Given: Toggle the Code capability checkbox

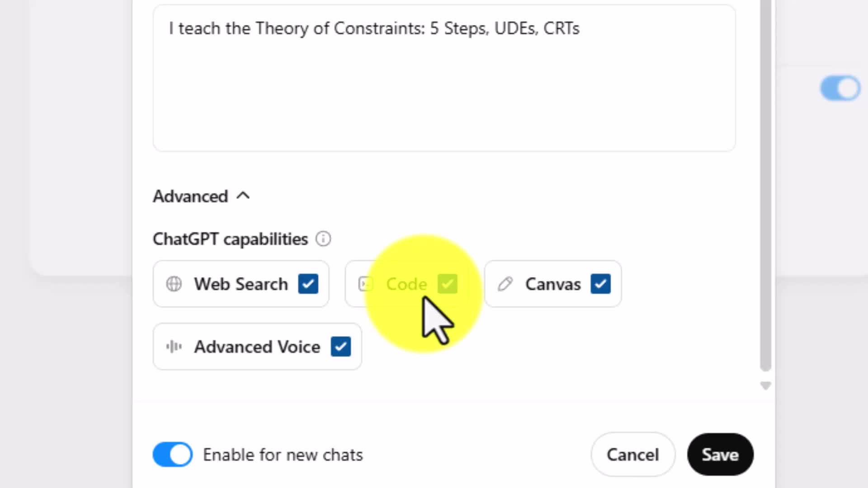Looking at the screenshot, I should 448,284.
